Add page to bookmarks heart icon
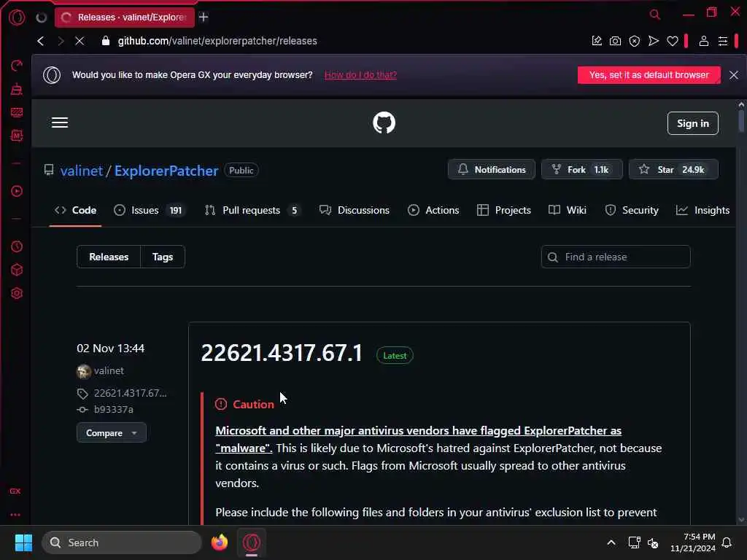 (x=672, y=41)
